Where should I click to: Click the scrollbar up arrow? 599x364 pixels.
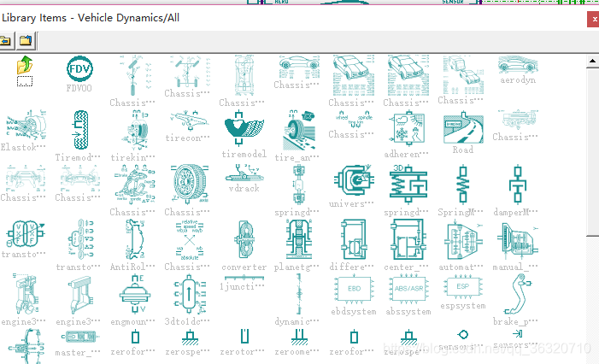coord(592,61)
